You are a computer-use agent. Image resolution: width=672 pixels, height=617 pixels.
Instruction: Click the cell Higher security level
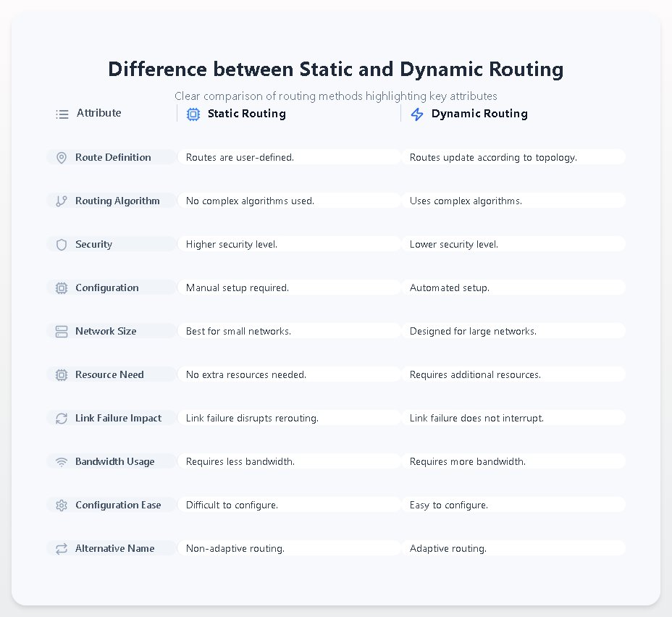pos(289,244)
